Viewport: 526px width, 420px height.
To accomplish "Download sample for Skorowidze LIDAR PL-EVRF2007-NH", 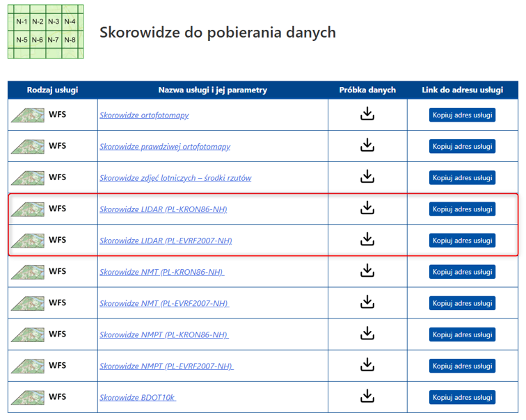I will (367, 239).
